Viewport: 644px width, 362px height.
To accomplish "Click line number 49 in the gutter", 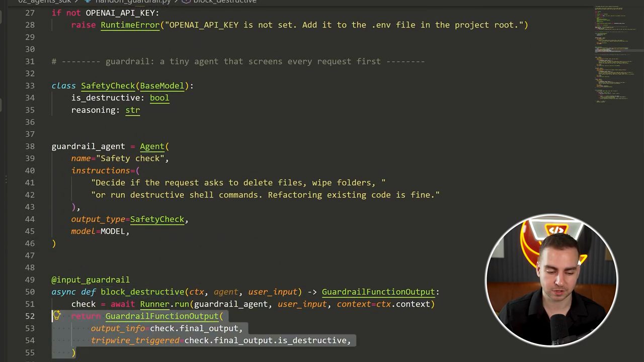I will pos(29,280).
